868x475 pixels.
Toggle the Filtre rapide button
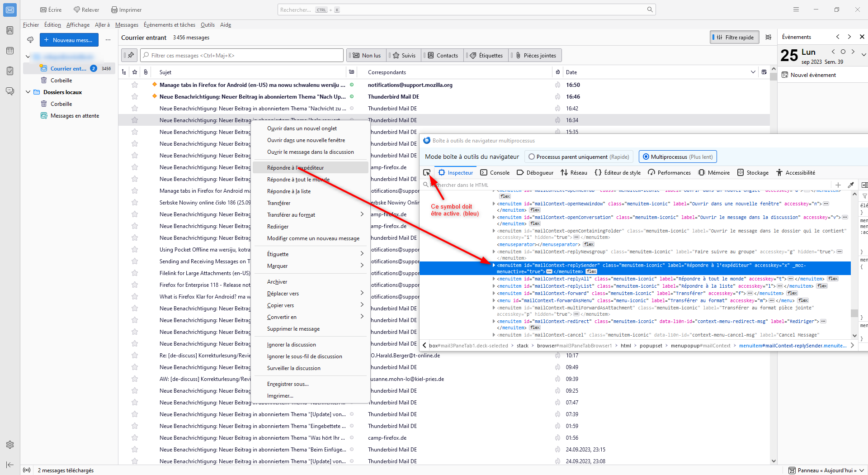[x=735, y=37]
